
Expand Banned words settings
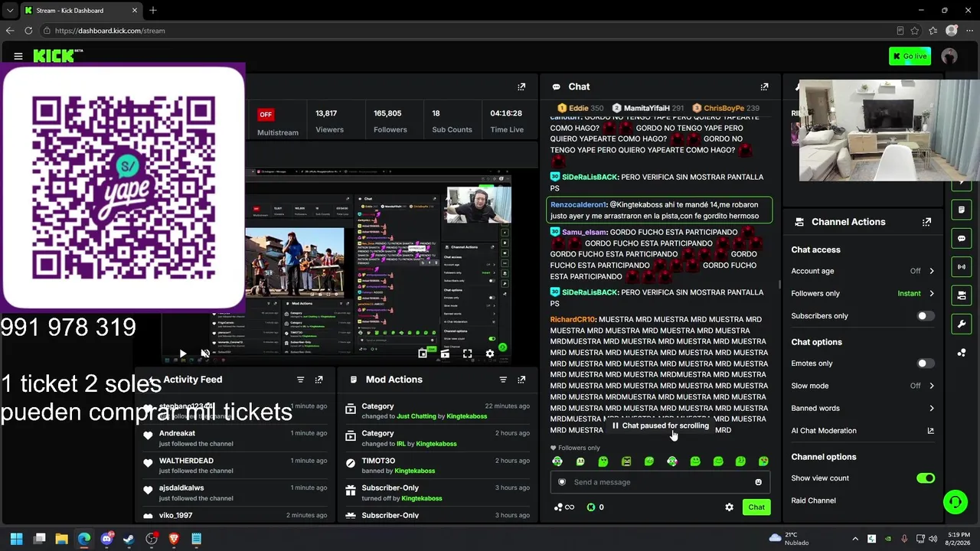932,409
